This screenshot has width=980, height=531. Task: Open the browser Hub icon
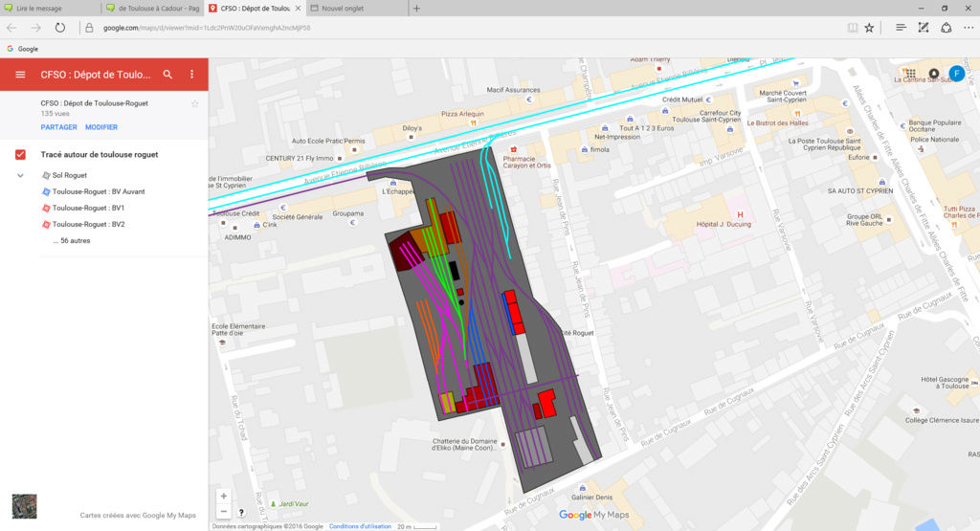901,28
